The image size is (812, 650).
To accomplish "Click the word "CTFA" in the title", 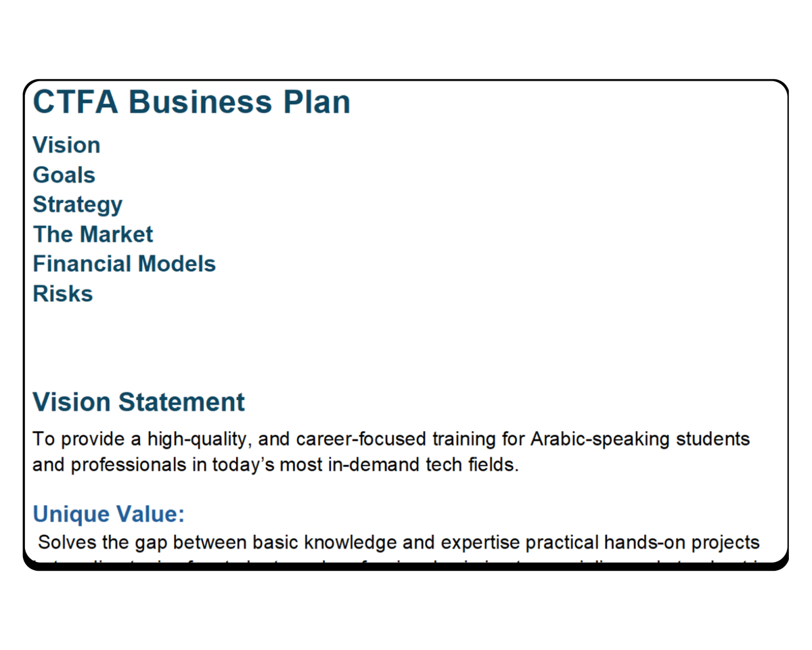I will (75, 102).
